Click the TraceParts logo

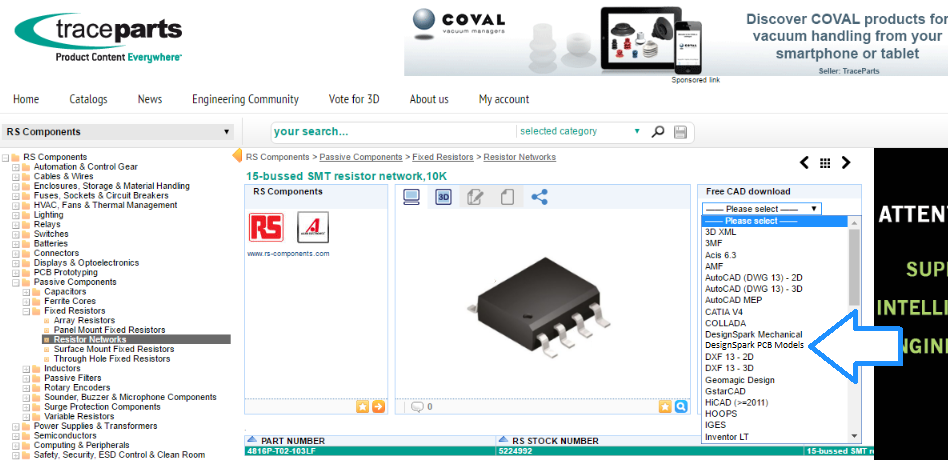99,37
